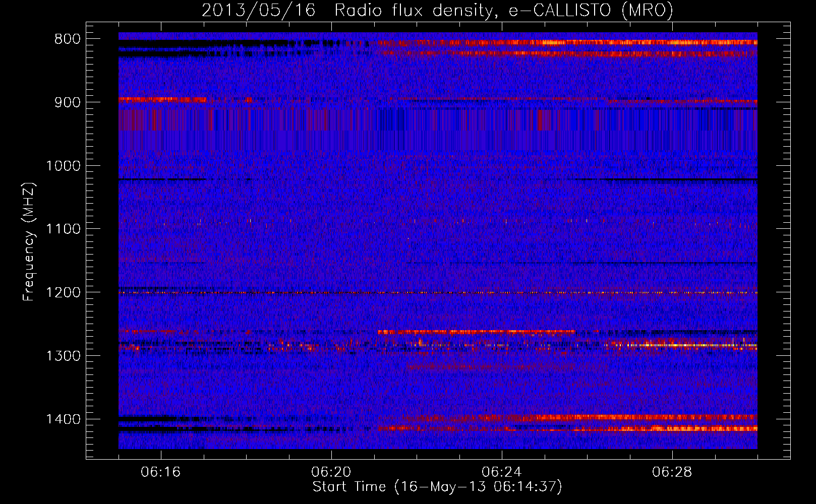Click the 06:28 time axis label

click(x=672, y=472)
